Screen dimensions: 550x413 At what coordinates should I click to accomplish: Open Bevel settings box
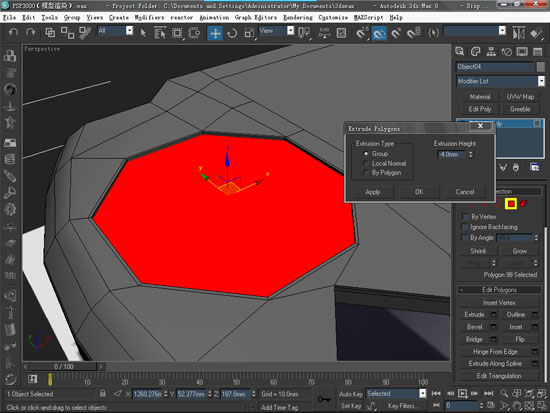(x=494, y=327)
